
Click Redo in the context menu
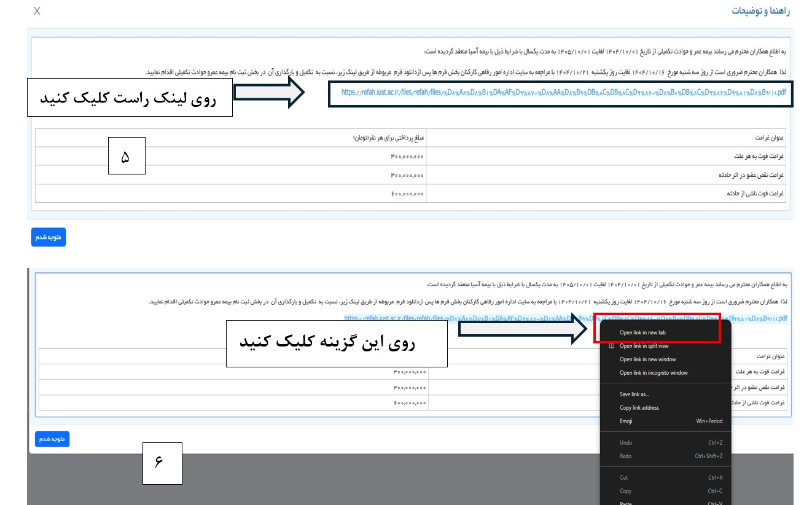click(x=625, y=456)
